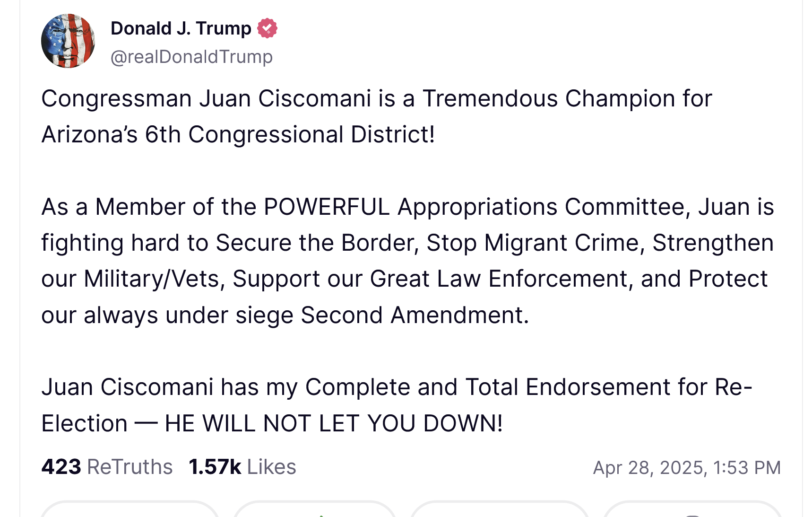The height and width of the screenshot is (517, 812).
Task: Click the red verified checkmark badge
Action: click(x=267, y=28)
